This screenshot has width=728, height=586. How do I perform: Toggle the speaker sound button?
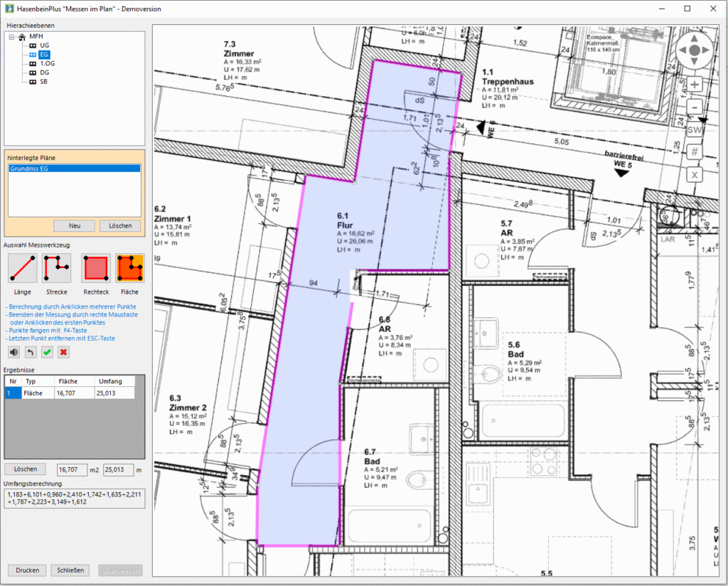(x=14, y=353)
